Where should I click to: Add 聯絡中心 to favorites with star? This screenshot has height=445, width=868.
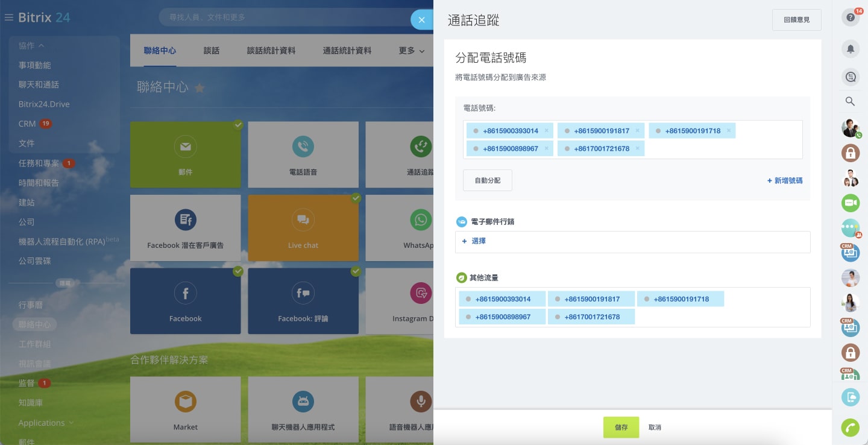coord(200,88)
